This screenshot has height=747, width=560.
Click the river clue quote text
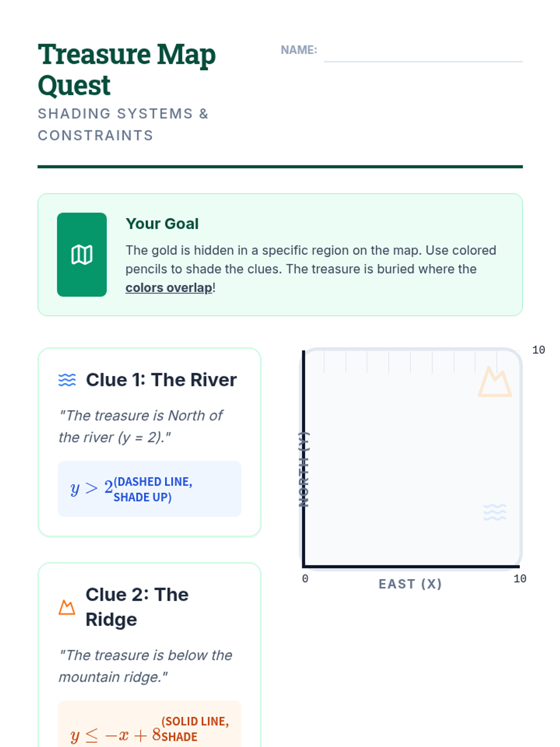tap(140, 426)
